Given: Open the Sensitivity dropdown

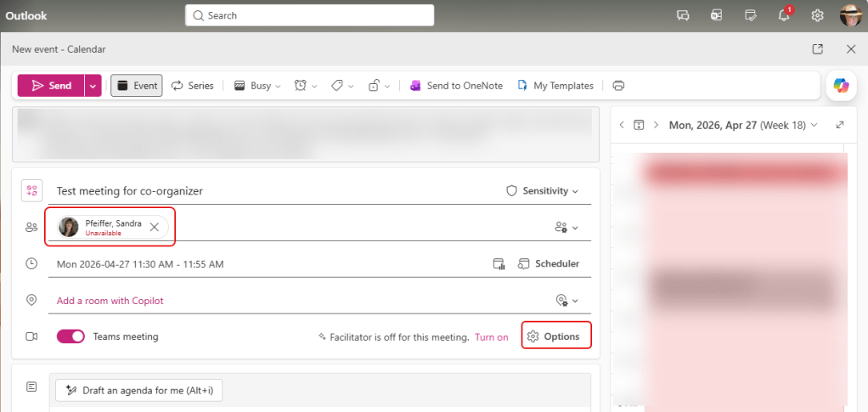Looking at the screenshot, I should coord(543,191).
